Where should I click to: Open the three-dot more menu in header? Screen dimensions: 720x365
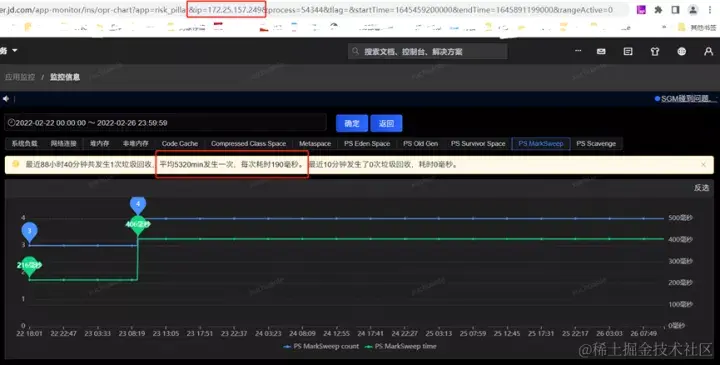(x=578, y=51)
